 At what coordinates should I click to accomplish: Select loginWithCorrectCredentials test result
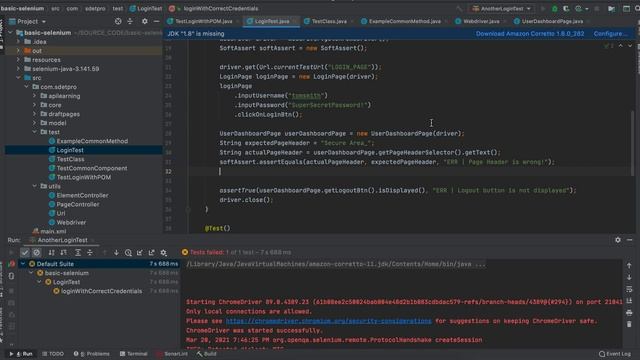tap(102, 291)
